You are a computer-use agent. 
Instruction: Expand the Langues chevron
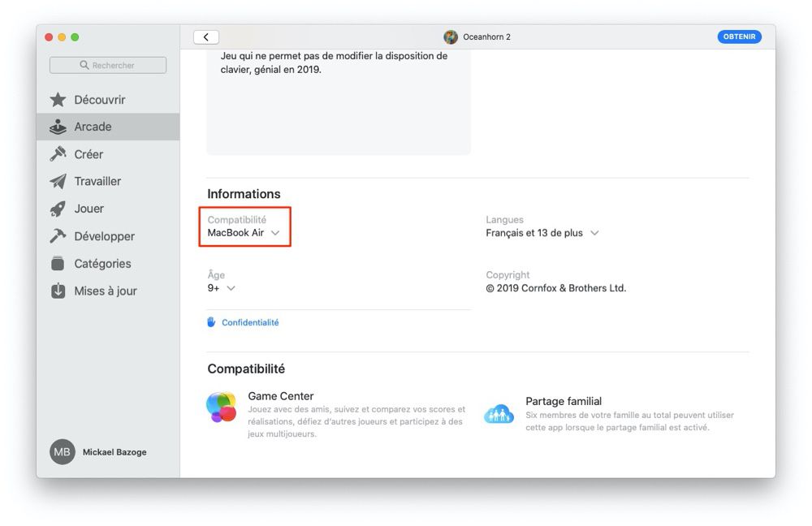594,233
